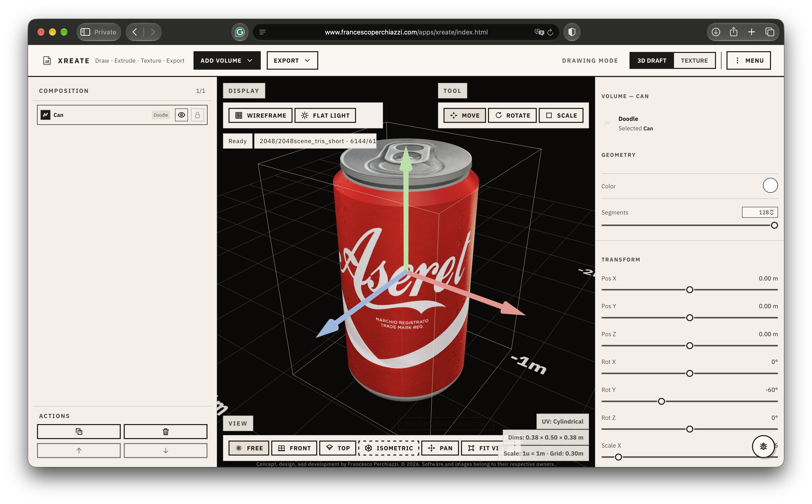Click the 2048/2048 scene_tris status text
The height and width of the screenshot is (504, 812).
click(315, 141)
